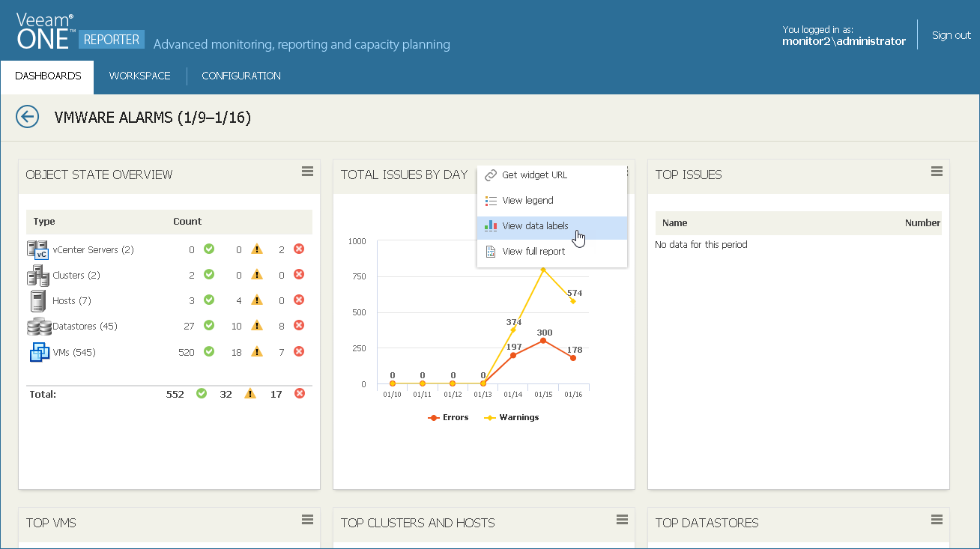Open Top VMs widget menu
Viewport: 980px width, 549px height.
[x=307, y=520]
